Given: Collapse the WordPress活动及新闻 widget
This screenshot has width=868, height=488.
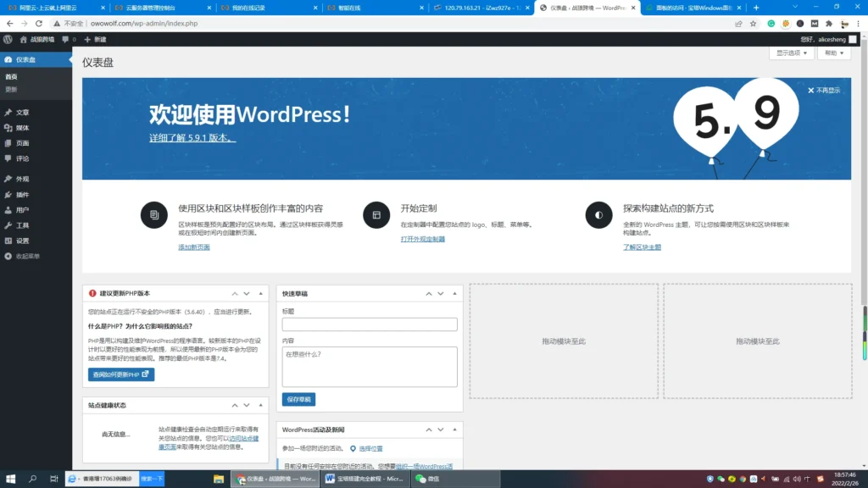Looking at the screenshot, I should pos(454,430).
